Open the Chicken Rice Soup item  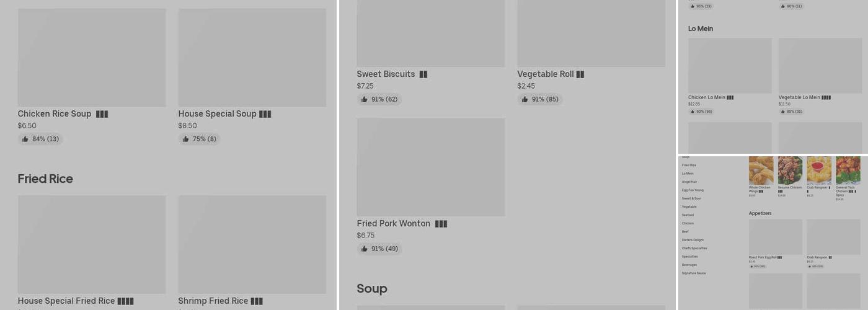pyautogui.click(x=92, y=58)
